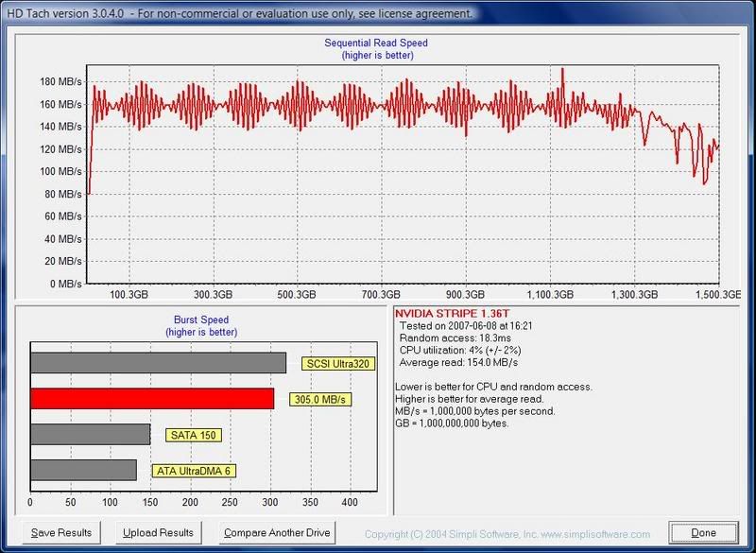Select the GB = 1,000,000,000 bytes line
The image size is (756, 553).
coord(452,423)
